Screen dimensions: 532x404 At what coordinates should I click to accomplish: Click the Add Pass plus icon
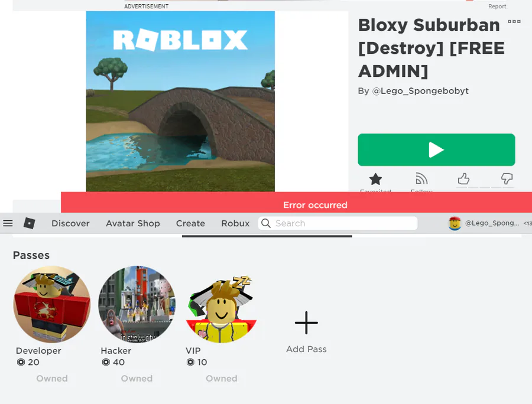coord(306,322)
